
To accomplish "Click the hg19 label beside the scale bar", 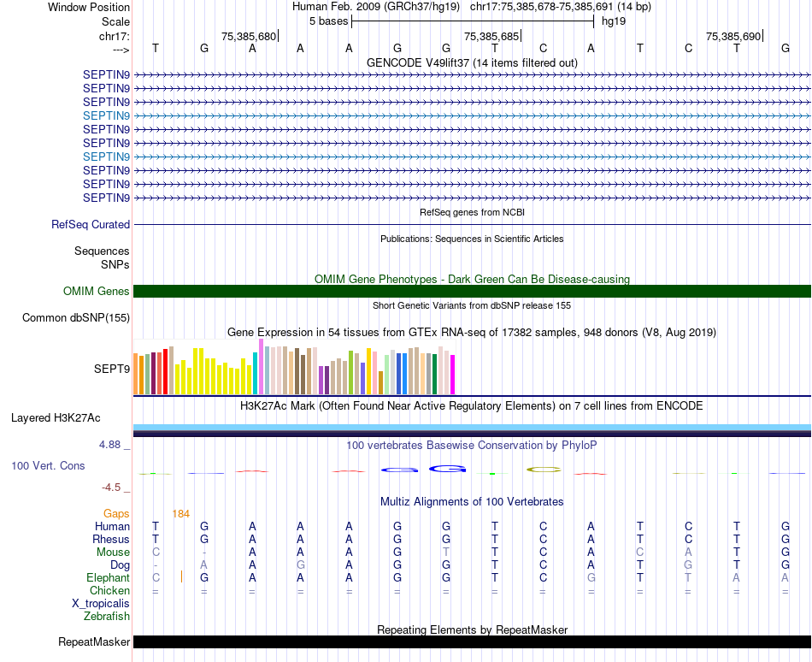I will [614, 21].
